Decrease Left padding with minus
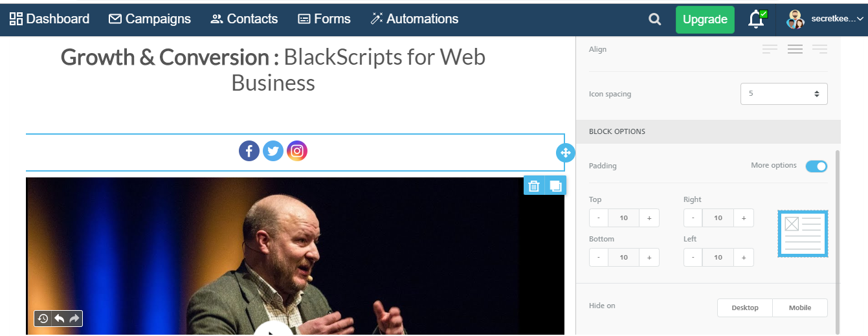Screen dimensions: 868x336 [x=693, y=257]
